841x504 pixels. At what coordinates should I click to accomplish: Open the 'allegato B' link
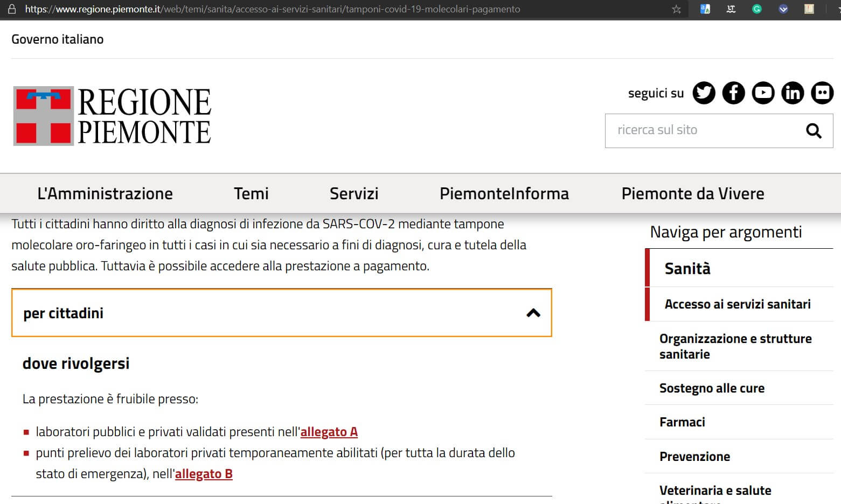(x=204, y=474)
